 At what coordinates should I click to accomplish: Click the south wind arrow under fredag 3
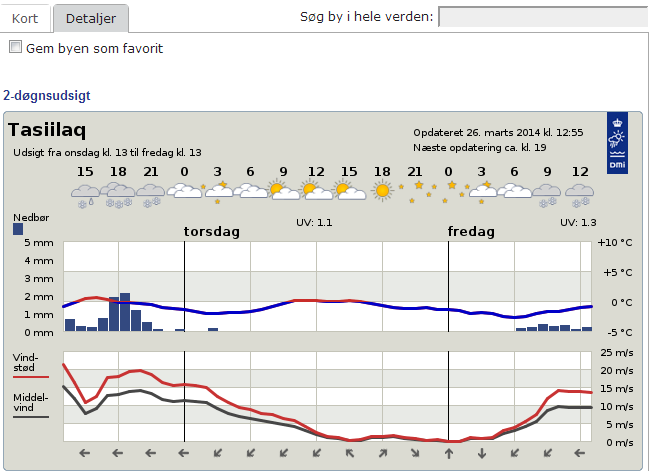[x=482, y=454]
